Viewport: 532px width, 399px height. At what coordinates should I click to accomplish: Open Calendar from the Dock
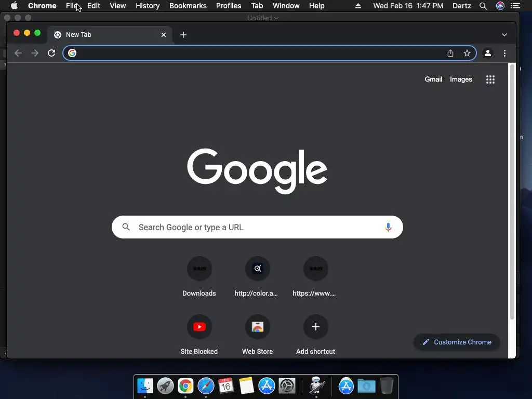pyautogui.click(x=226, y=386)
